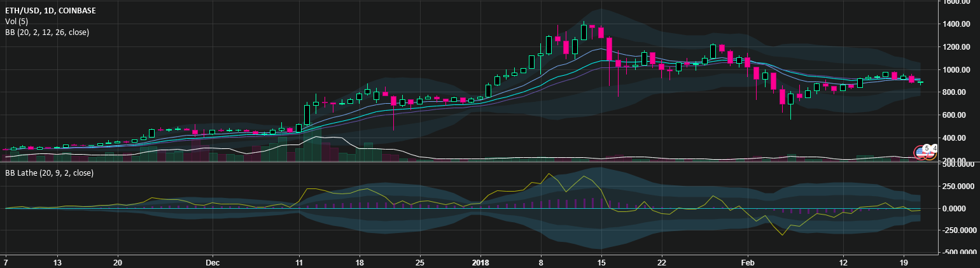Click the 25 date label on the time axis

point(419,262)
